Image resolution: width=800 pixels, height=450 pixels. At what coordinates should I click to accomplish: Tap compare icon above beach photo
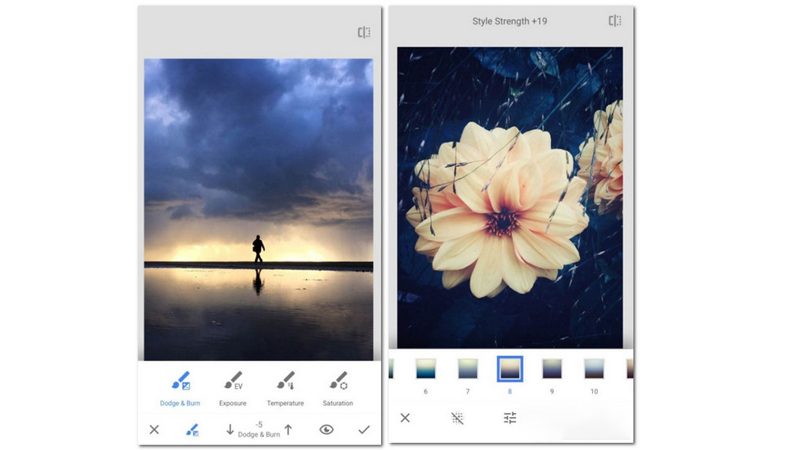pyautogui.click(x=364, y=33)
